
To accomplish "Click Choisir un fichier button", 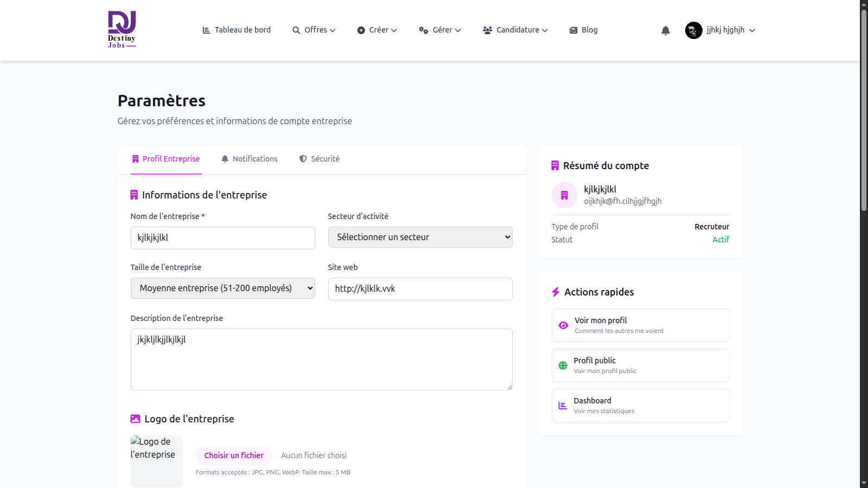I will pos(234,455).
